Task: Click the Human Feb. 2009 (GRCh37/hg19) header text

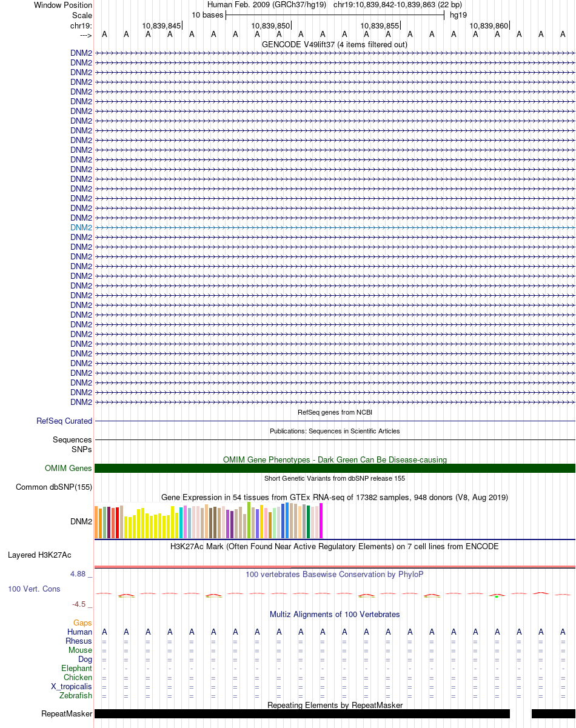Action: point(267,5)
